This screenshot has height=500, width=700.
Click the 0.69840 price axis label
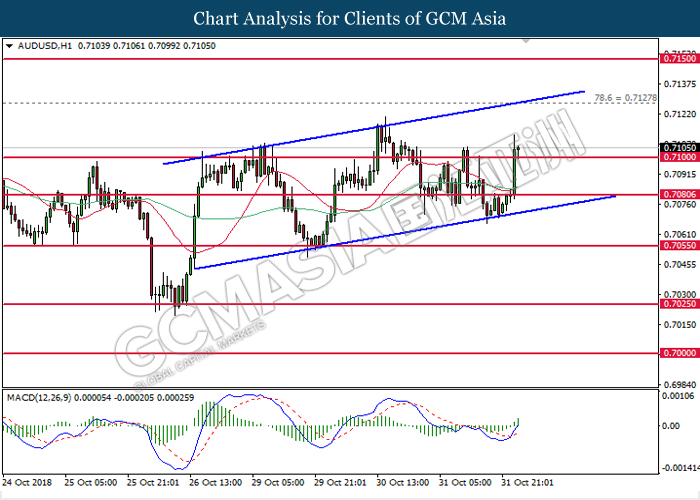click(x=680, y=384)
